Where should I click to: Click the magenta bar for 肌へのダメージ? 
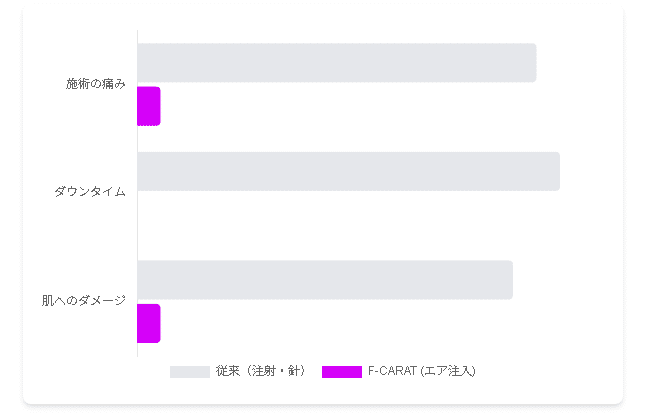[149, 323]
